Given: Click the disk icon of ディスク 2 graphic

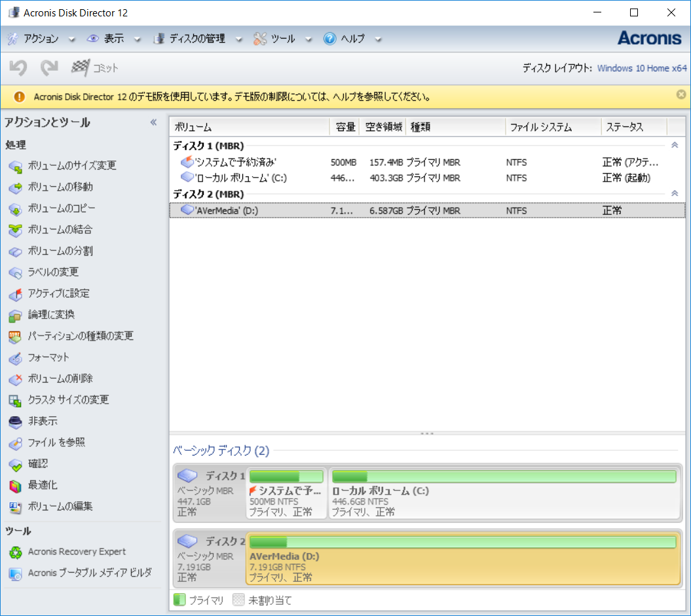Looking at the screenshot, I should point(188,541).
